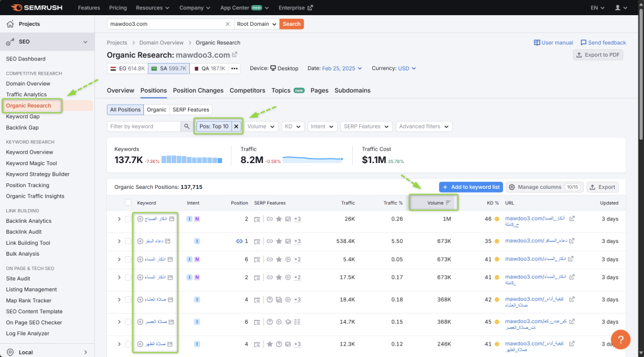This screenshot has width=644, height=357.
Task: Open the SERP Features filter dropdown
Action: point(367,127)
